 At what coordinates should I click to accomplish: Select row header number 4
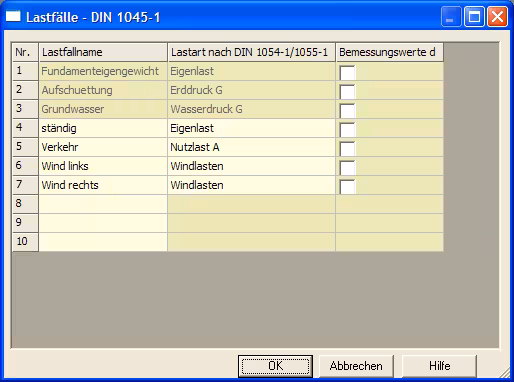tap(25, 128)
